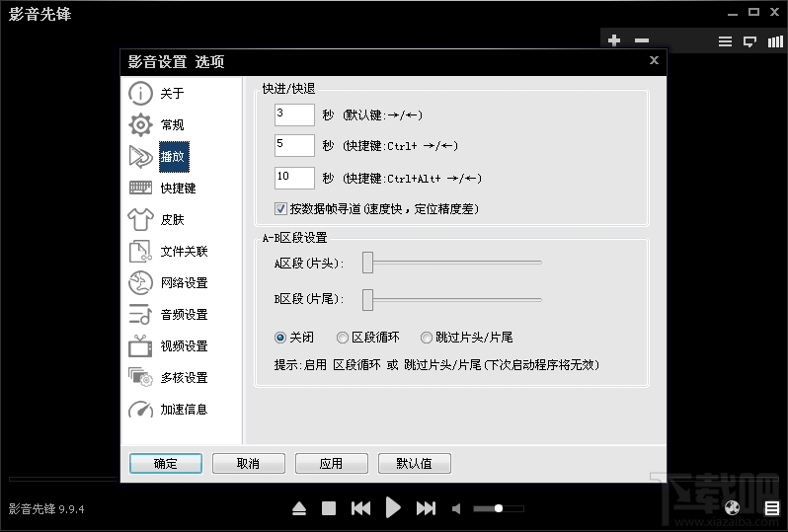Open the 加速信息 tab

pyautogui.click(x=184, y=410)
